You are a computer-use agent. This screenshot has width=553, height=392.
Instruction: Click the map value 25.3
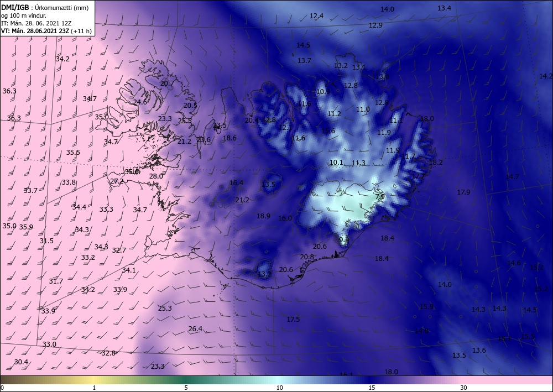(165, 309)
